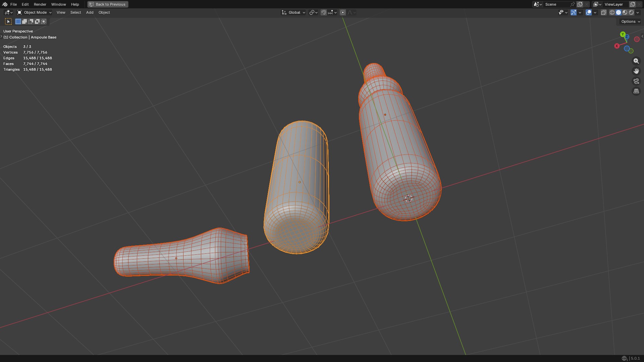This screenshot has height=362, width=644.
Task: Open viewport shading options arrow
Action: point(638,12)
